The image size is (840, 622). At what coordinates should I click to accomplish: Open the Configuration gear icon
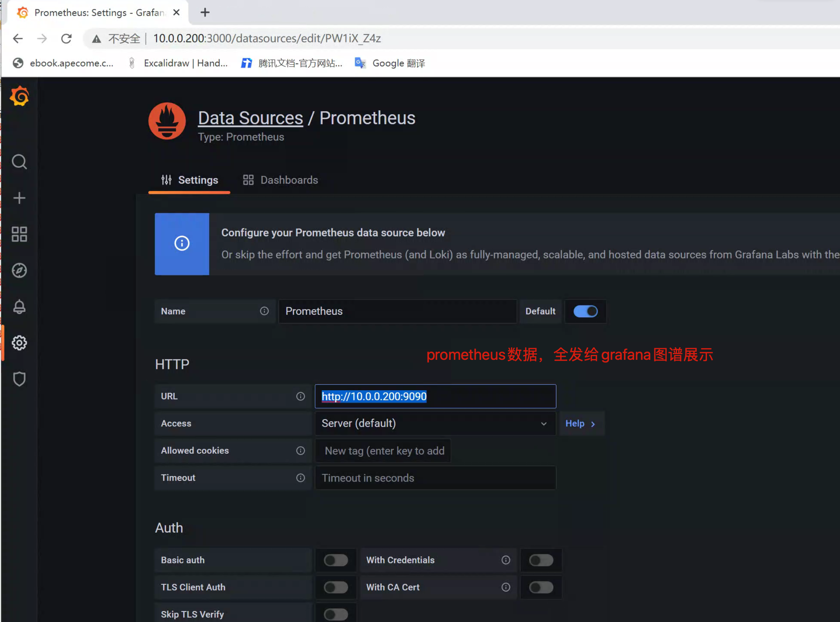pos(19,343)
